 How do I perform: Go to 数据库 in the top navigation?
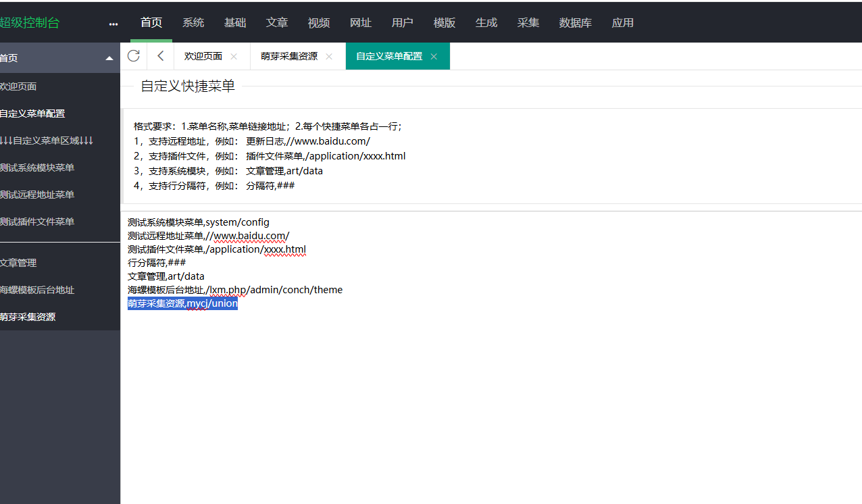click(576, 23)
